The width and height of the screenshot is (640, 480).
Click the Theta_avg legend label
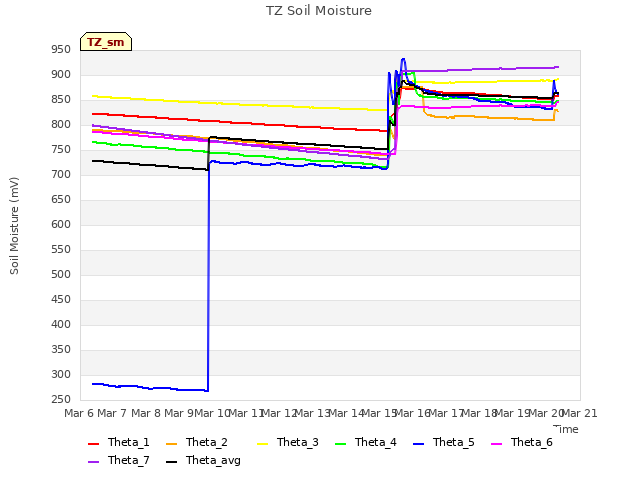tap(213, 460)
